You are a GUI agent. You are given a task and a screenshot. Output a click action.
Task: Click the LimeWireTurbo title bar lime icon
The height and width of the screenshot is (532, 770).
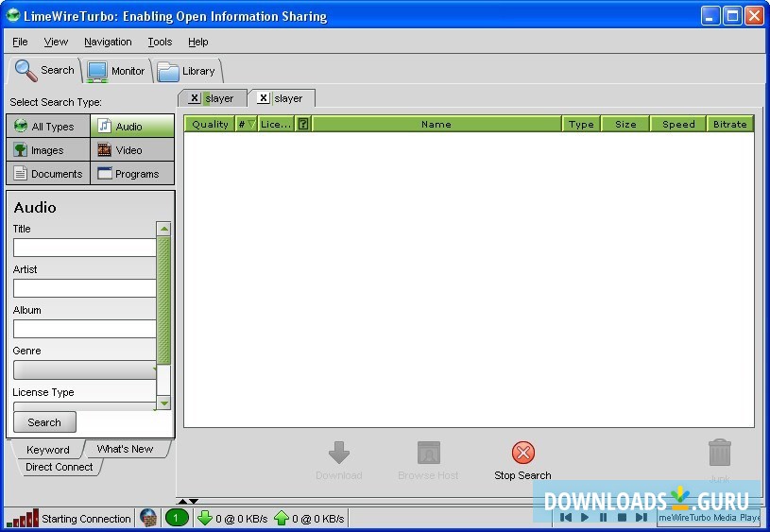pyautogui.click(x=13, y=16)
